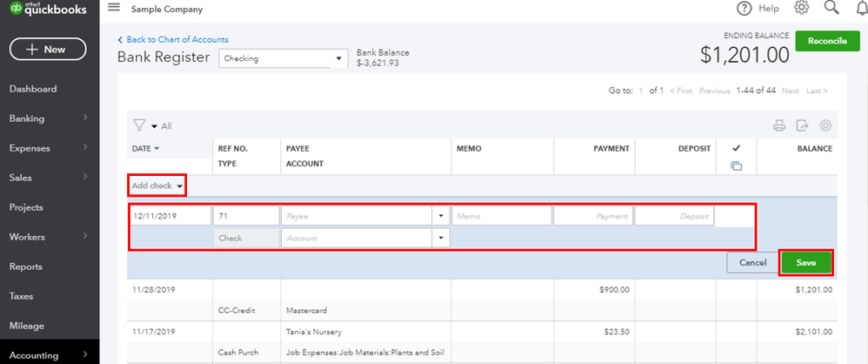Click the Reconcile button

(827, 42)
